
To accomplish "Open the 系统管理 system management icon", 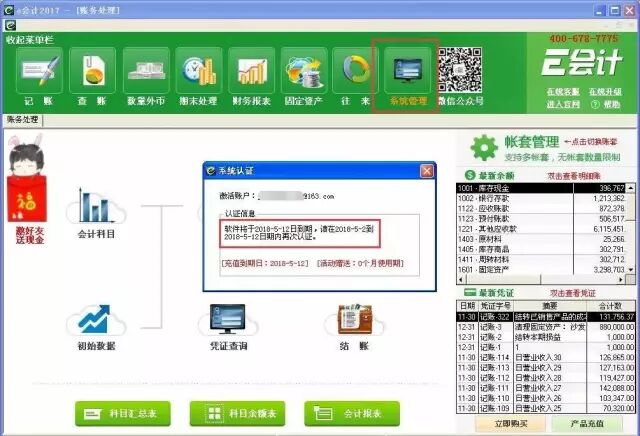I will click(408, 71).
